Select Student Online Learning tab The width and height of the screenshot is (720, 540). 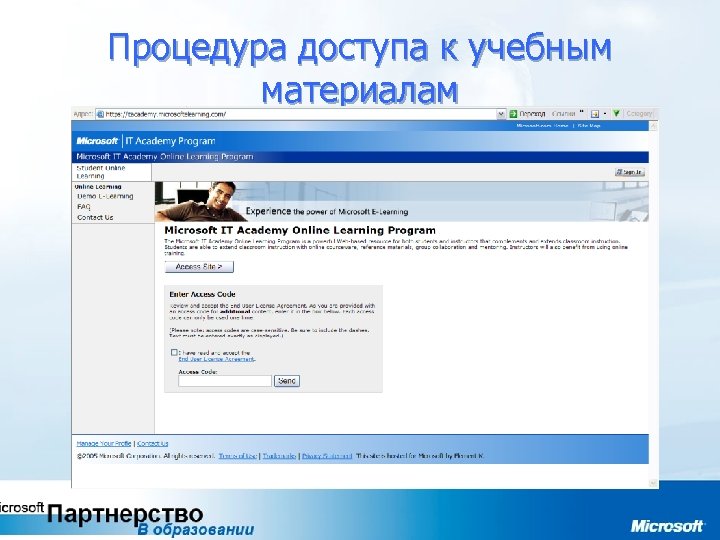(112, 172)
